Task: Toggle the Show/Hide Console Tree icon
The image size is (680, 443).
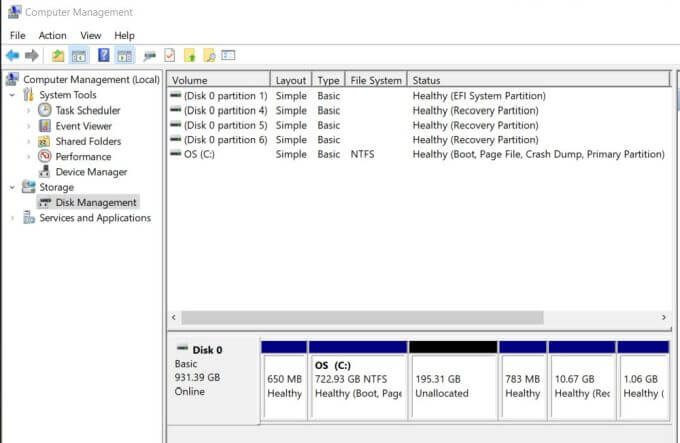Action: point(79,55)
